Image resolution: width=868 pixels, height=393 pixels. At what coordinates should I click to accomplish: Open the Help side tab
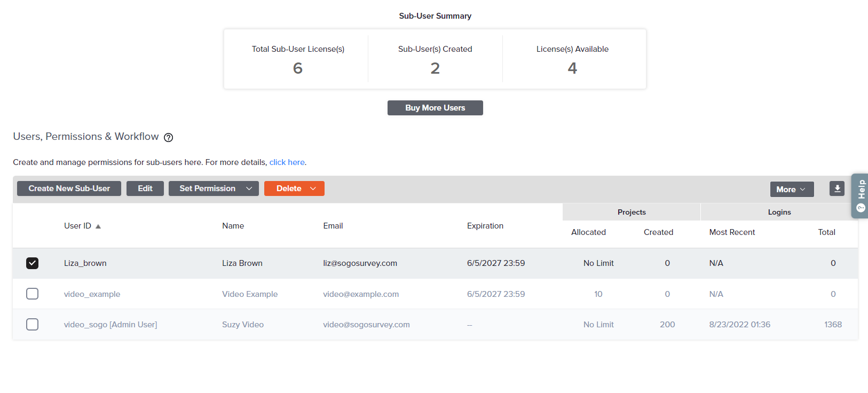(x=860, y=195)
